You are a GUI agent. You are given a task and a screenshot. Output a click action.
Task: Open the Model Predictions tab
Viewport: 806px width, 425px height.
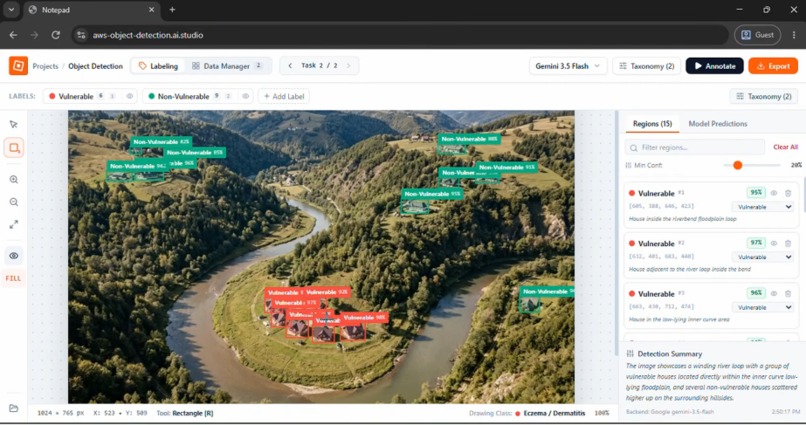click(718, 124)
